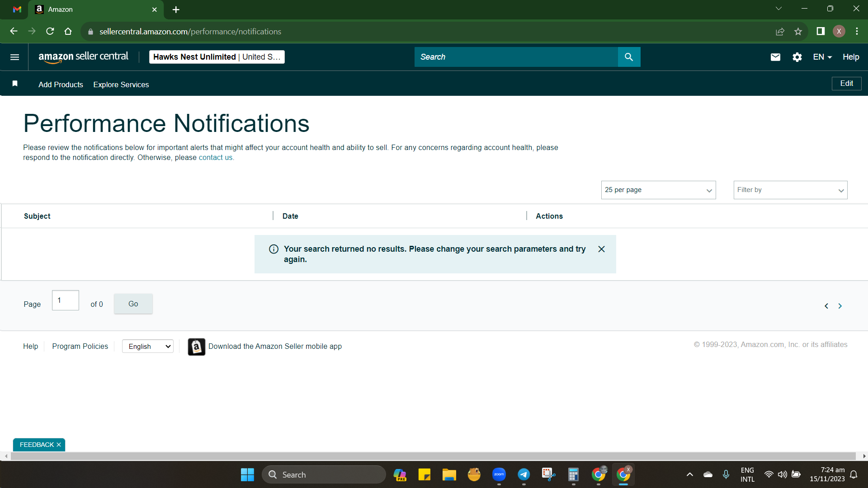Screen dimensions: 868x488
Task: Click the Windows taskbar search box
Action: (324, 474)
